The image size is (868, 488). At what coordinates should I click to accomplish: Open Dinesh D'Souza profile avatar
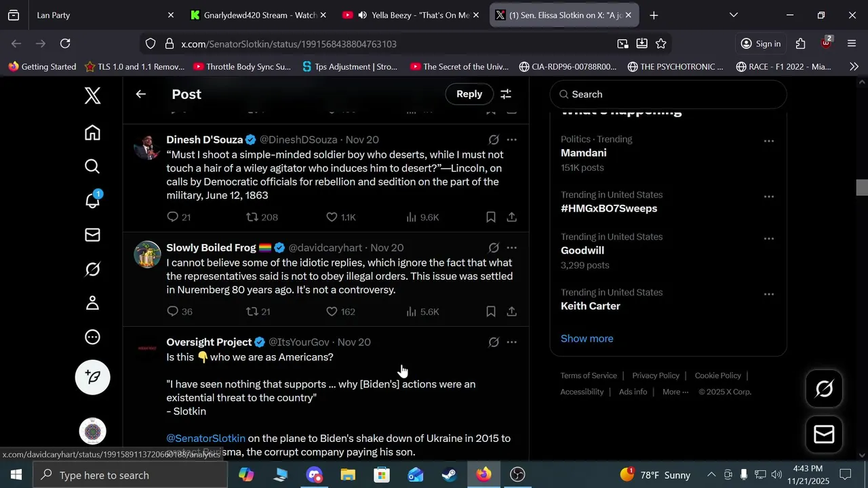147,146
